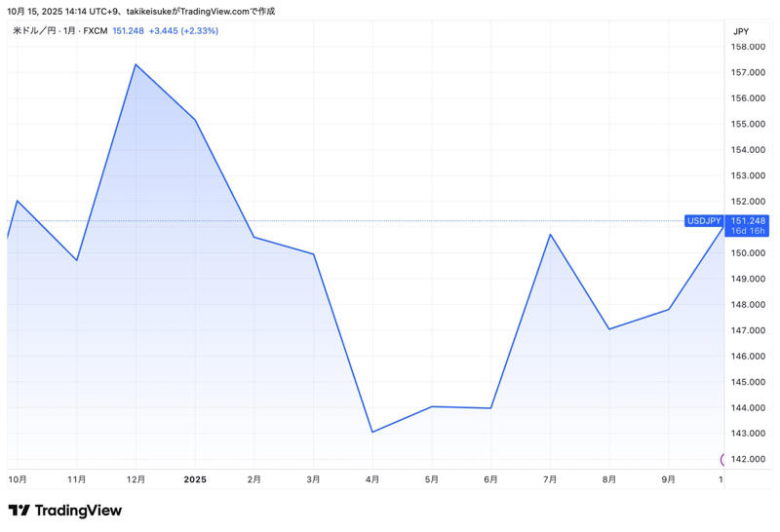Screen dimensions: 780x532
Task: Click the TradingView wordmark text
Action: coord(78,511)
